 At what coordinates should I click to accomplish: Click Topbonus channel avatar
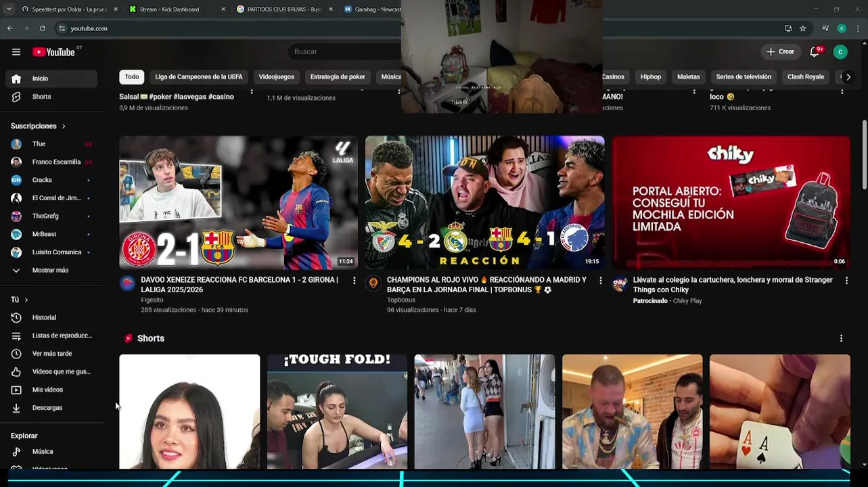coord(373,283)
